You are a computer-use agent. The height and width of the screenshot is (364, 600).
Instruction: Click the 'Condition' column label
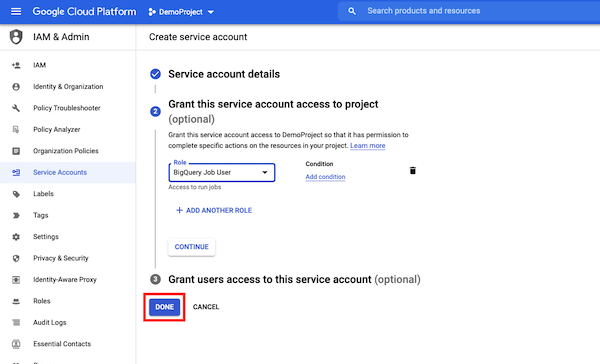coord(319,164)
